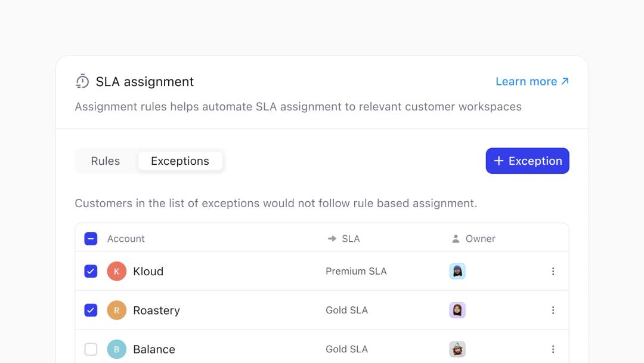Click the Kloud owner avatar
The width and height of the screenshot is (644, 363).
(457, 271)
